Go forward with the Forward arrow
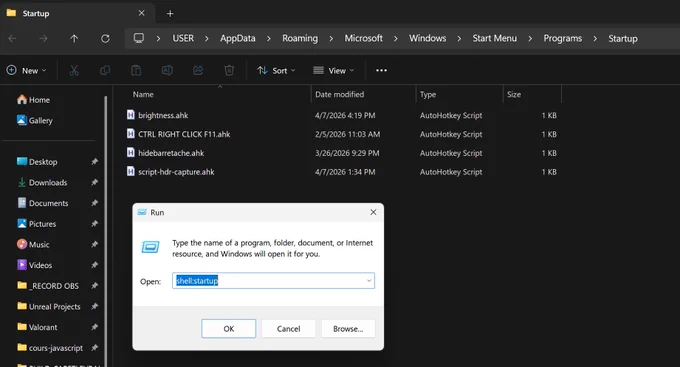The height and width of the screenshot is (367, 680). click(43, 39)
